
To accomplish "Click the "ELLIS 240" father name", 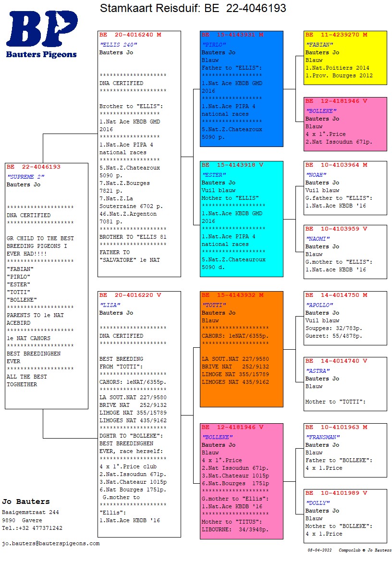I will 118,45.
